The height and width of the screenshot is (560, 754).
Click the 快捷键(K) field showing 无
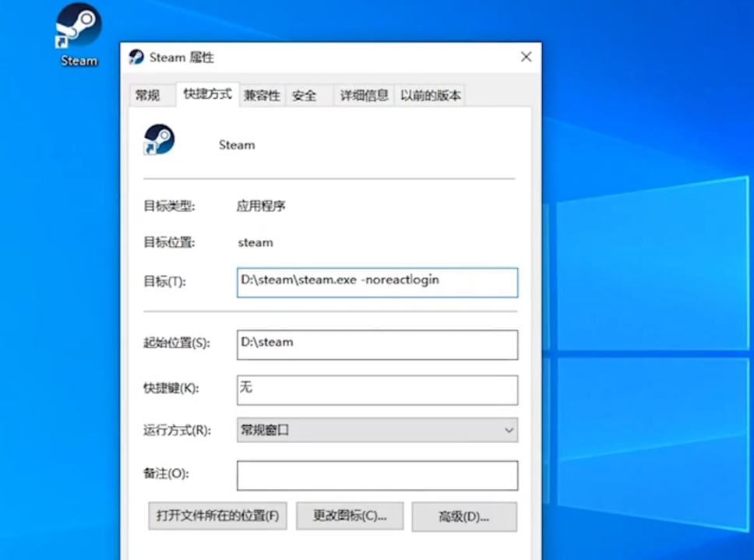377,390
